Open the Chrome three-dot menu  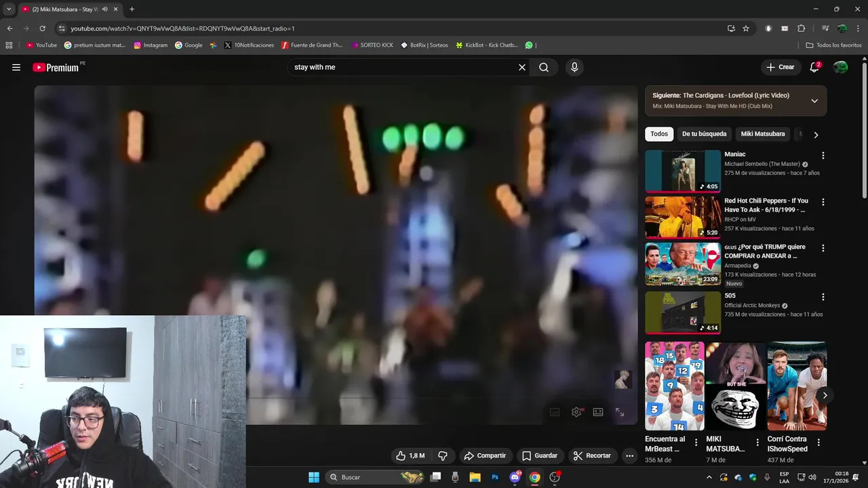tap(858, 28)
